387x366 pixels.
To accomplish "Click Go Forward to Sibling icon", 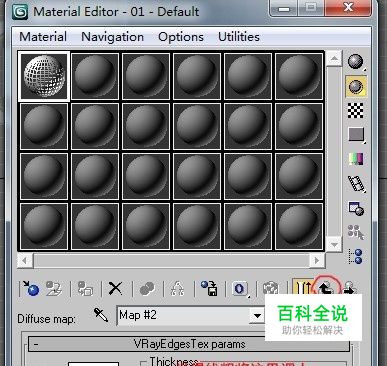I will [349, 288].
